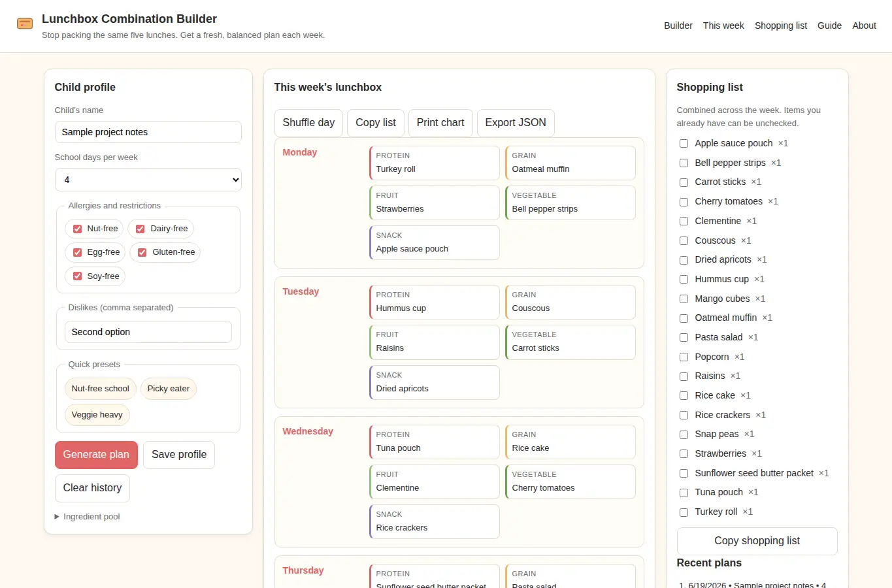
Task: Click the Recent plans heading
Action: [709, 563]
